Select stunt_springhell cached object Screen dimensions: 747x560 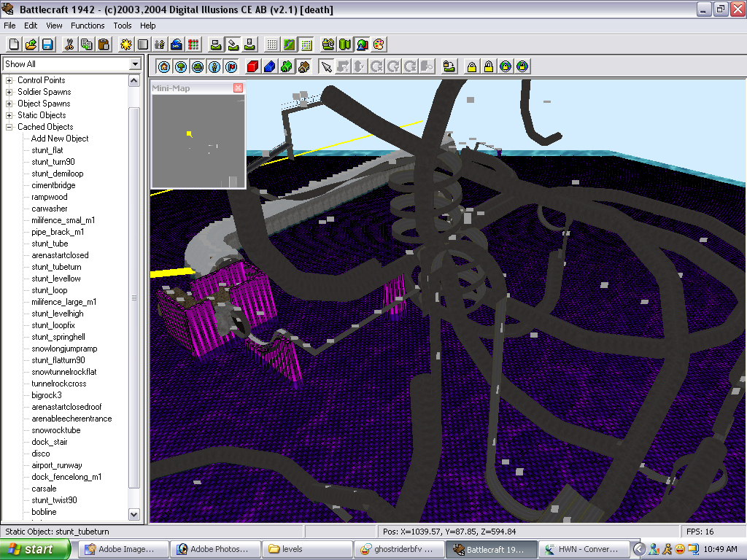click(58, 337)
